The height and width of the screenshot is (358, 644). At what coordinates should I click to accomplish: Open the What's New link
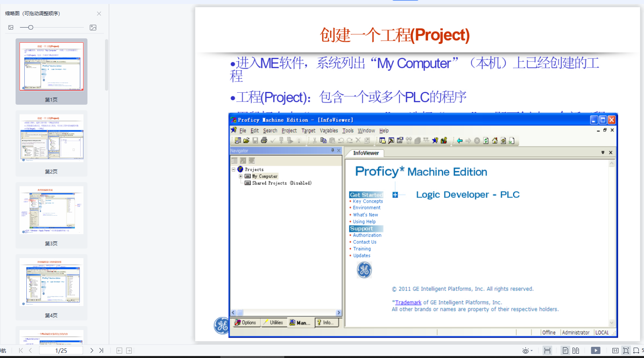click(x=365, y=215)
